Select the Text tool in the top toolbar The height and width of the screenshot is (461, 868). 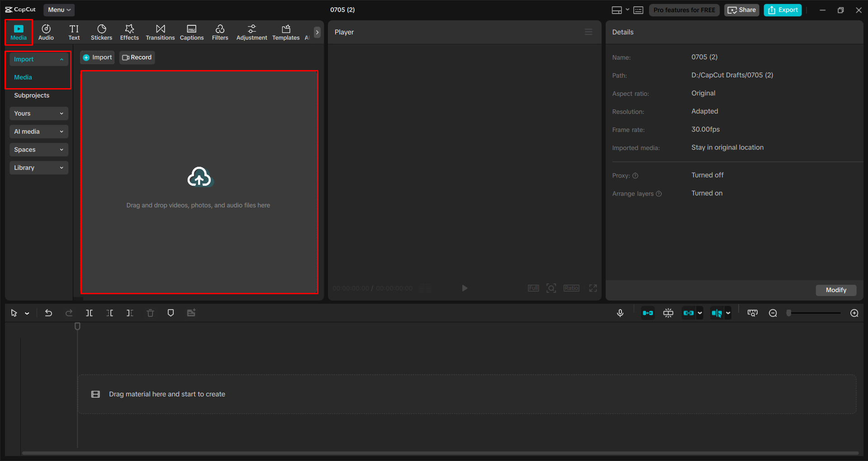coord(74,32)
